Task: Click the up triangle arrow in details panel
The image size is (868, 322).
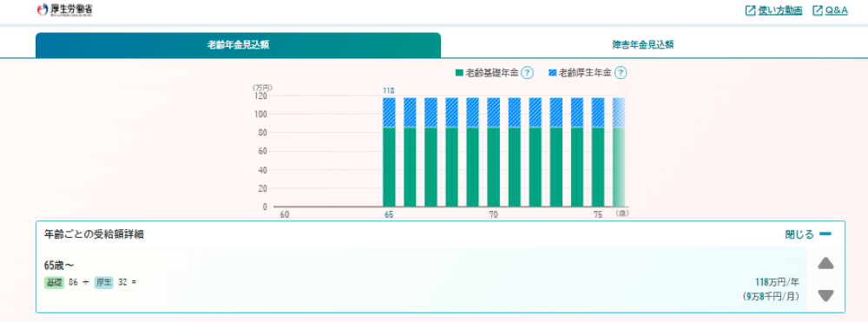Action: tap(825, 263)
